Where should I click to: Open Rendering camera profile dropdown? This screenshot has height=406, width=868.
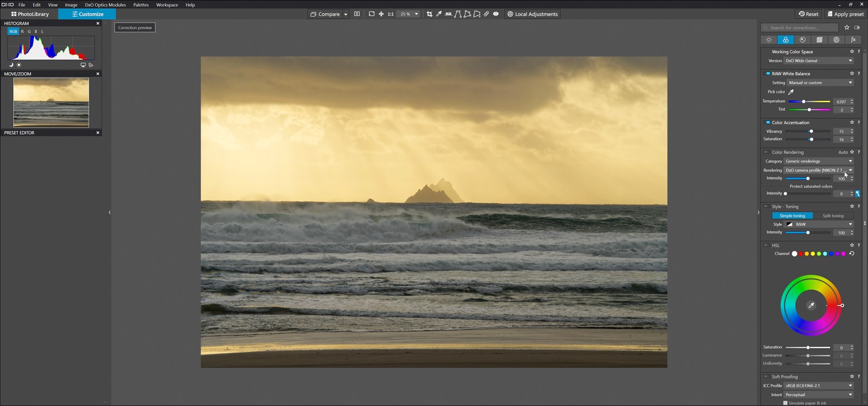pos(819,170)
